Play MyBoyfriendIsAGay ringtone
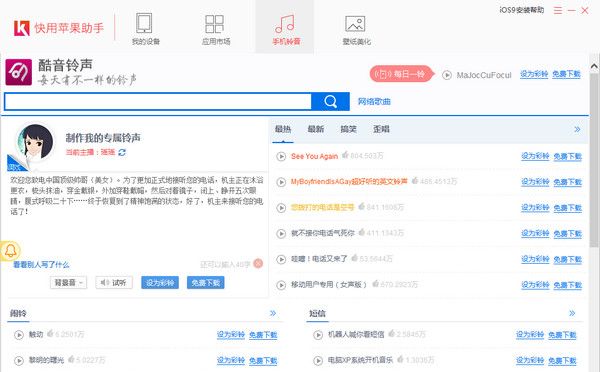Viewport: 600px width, 372px height. [x=281, y=182]
